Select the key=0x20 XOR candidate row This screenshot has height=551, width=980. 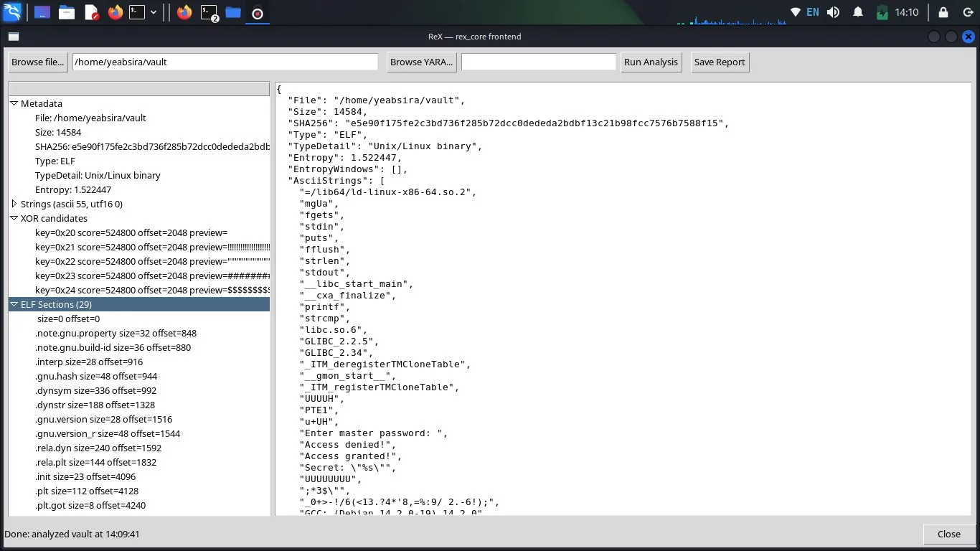[x=139, y=232]
